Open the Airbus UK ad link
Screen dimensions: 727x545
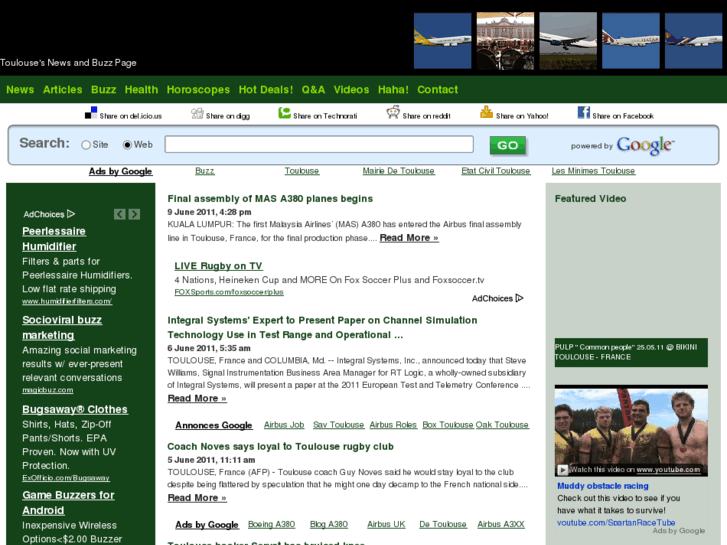pos(386,524)
